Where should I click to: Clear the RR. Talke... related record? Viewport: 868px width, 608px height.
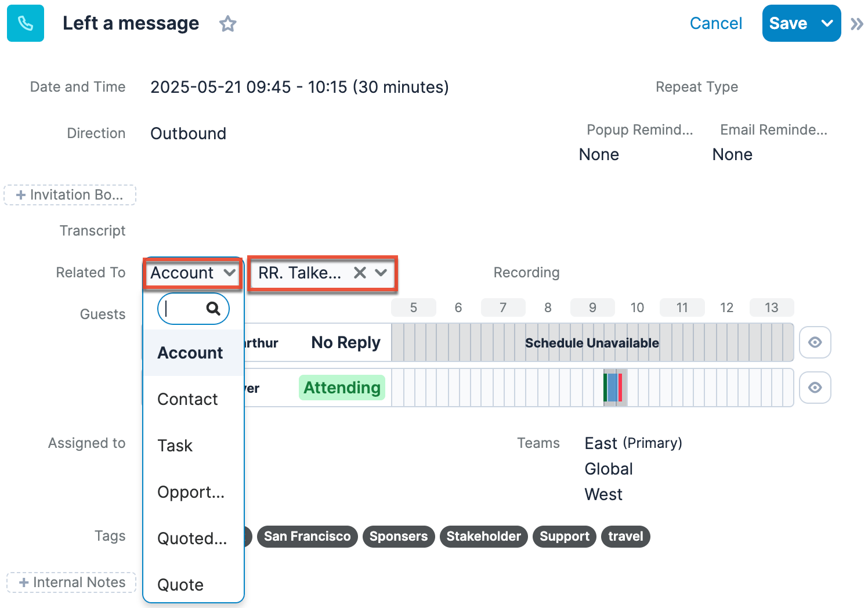[360, 273]
